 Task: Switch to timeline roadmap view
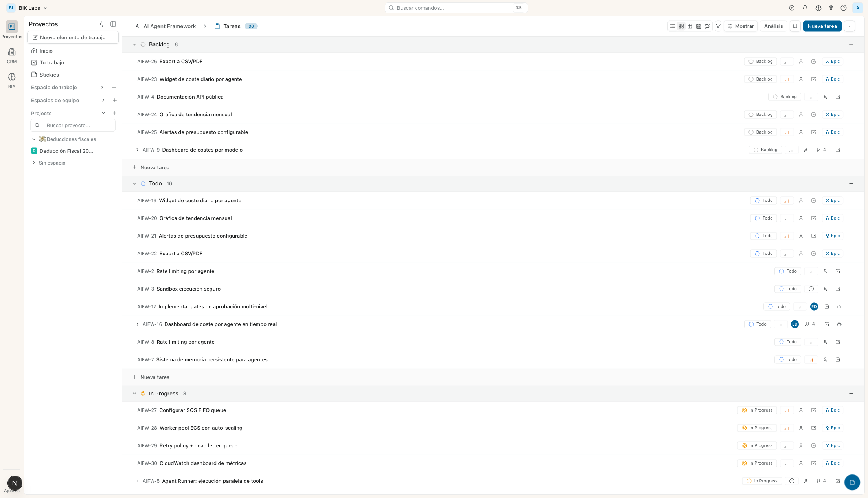tap(707, 26)
